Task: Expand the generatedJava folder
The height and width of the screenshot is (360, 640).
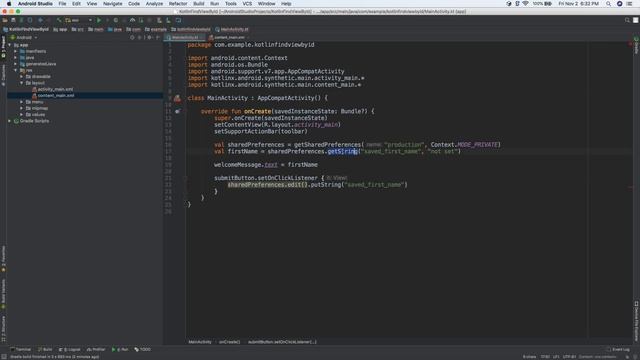Action: click(16, 64)
